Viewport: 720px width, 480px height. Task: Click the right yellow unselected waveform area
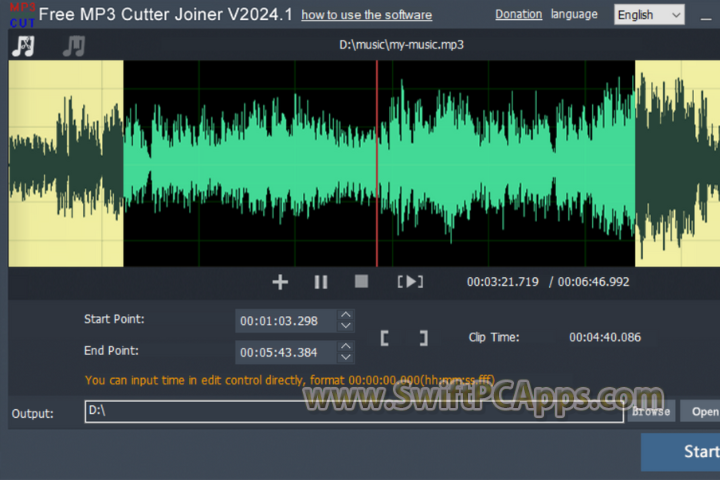(677, 164)
